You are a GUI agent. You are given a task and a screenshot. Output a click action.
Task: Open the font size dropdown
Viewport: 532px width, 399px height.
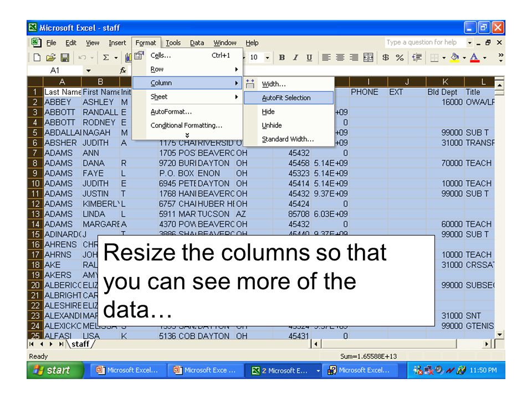[x=267, y=58]
